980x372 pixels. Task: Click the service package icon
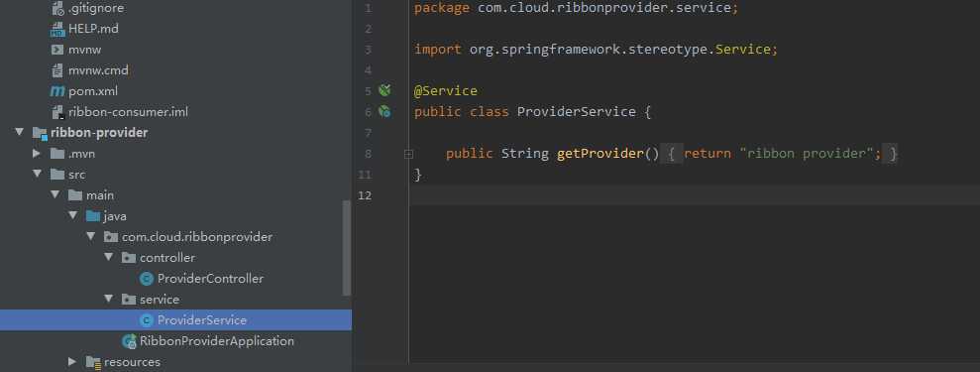(x=129, y=300)
